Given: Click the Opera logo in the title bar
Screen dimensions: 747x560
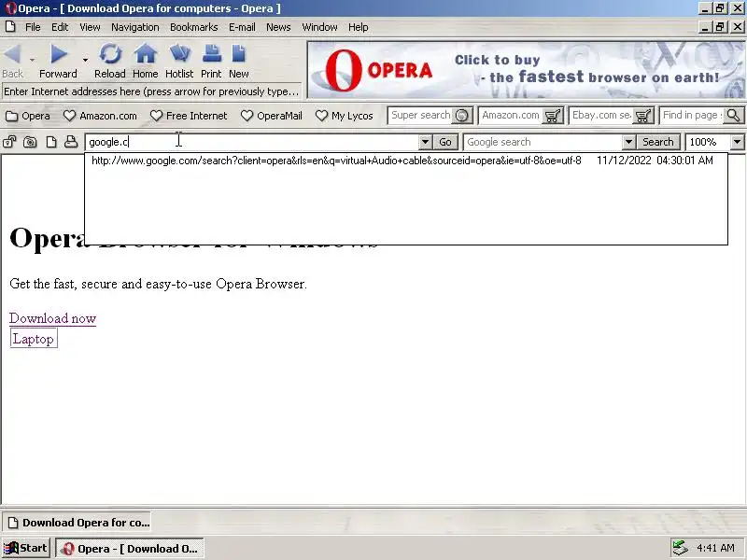Looking at the screenshot, I should (x=9, y=8).
